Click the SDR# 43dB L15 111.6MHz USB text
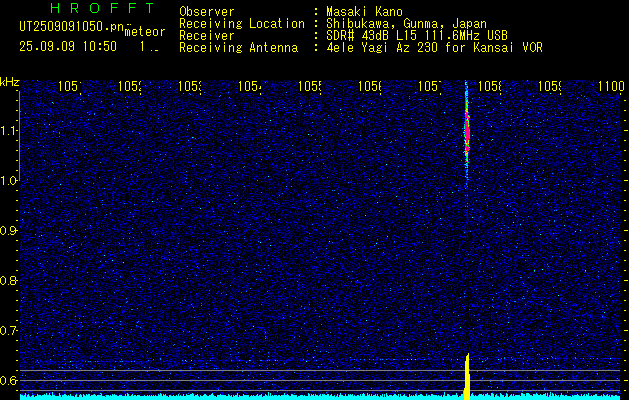629x400 pixels. coord(417,36)
